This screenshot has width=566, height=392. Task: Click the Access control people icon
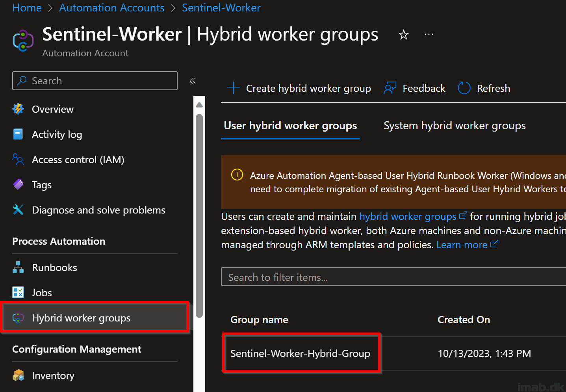coord(18,160)
